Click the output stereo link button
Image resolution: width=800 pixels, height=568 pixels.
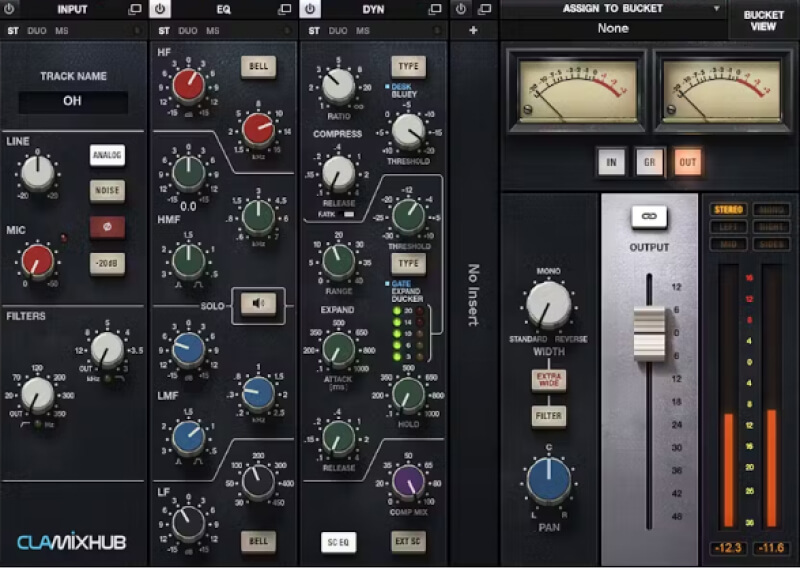(x=649, y=216)
